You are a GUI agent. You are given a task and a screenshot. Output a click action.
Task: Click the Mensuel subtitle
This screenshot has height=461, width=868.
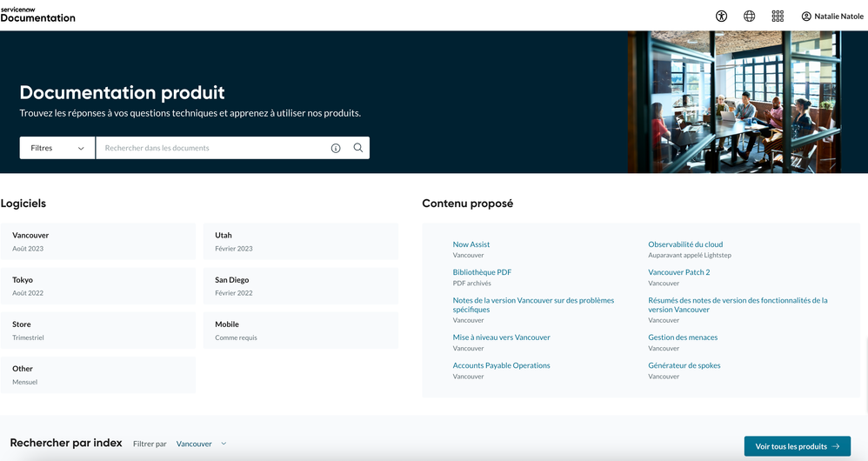tap(25, 382)
